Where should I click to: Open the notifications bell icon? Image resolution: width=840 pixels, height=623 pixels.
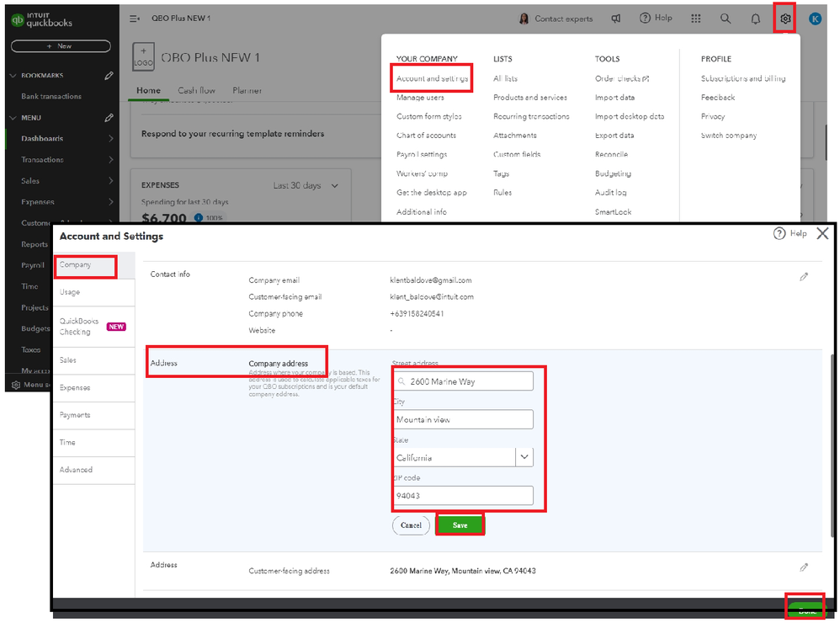[x=755, y=19]
